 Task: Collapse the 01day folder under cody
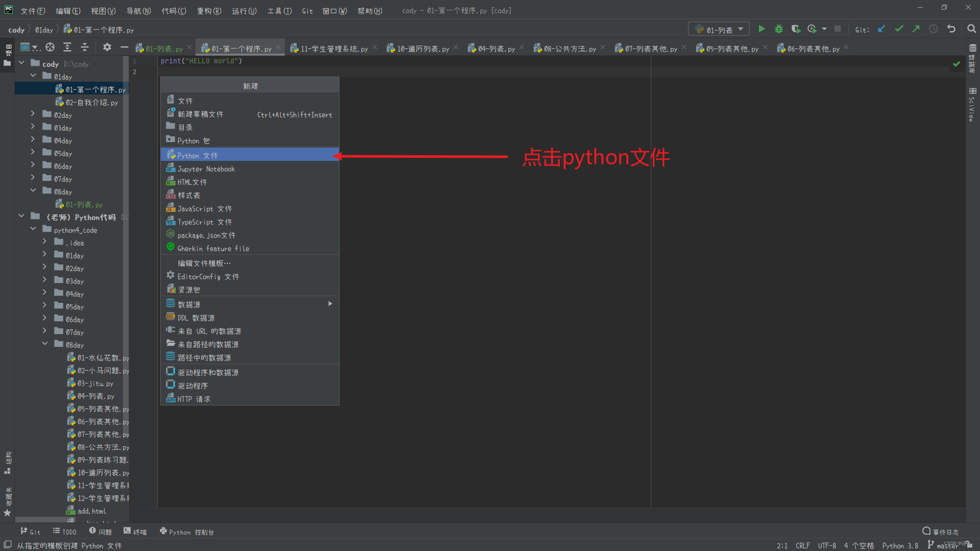(x=33, y=76)
